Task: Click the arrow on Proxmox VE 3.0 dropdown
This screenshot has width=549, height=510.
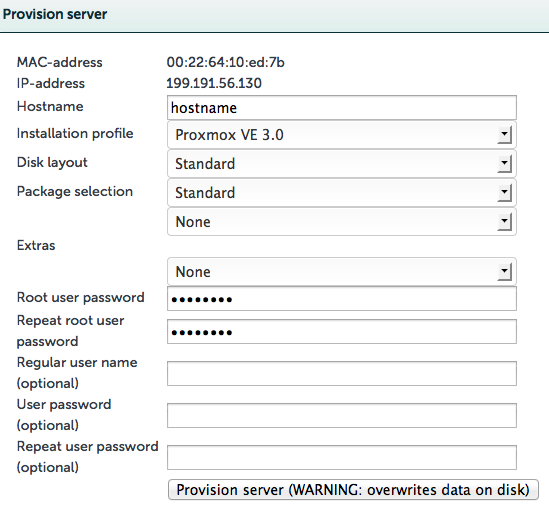Action: click(505, 135)
